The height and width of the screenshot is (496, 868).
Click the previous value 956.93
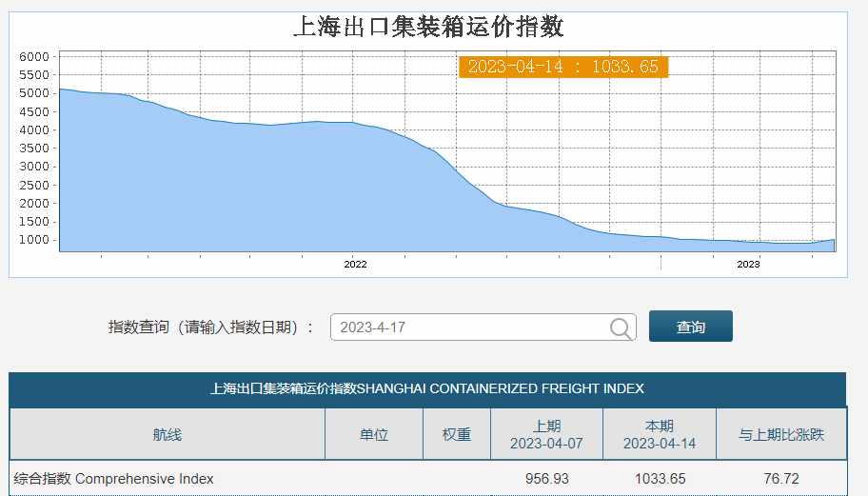click(547, 479)
